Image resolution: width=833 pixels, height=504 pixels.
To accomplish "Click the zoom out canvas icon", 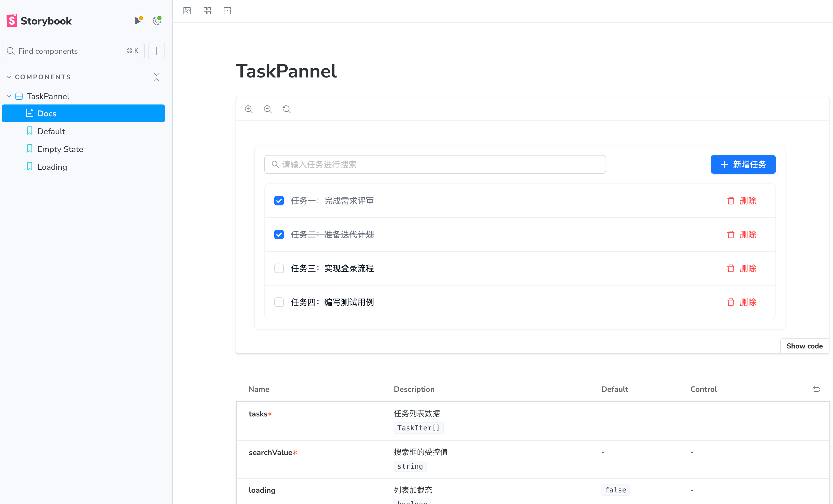I will tap(268, 109).
